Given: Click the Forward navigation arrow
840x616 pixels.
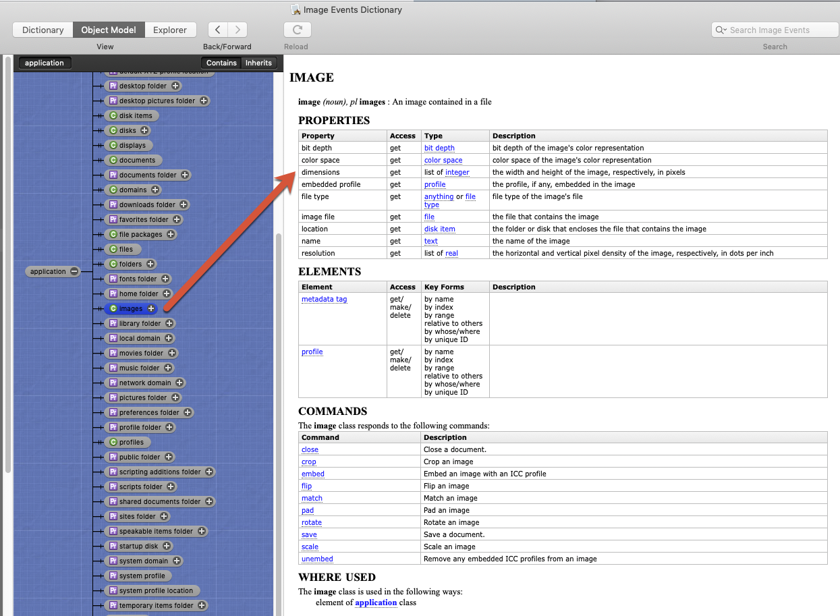Looking at the screenshot, I should click(x=237, y=30).
